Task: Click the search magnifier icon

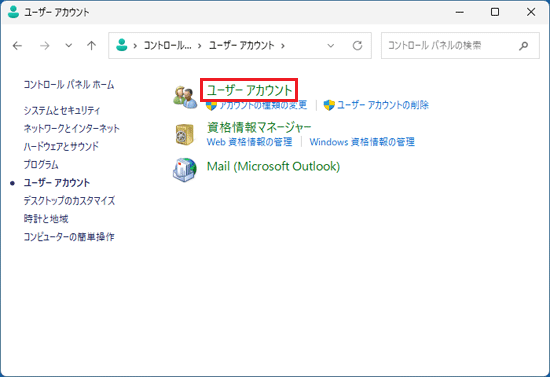Action: point(523,46)
